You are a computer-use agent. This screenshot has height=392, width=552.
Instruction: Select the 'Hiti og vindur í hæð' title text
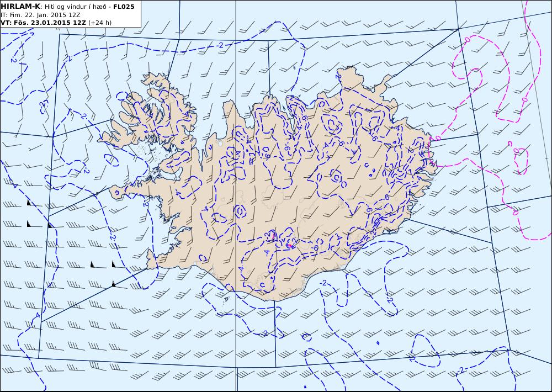[75, 7]
